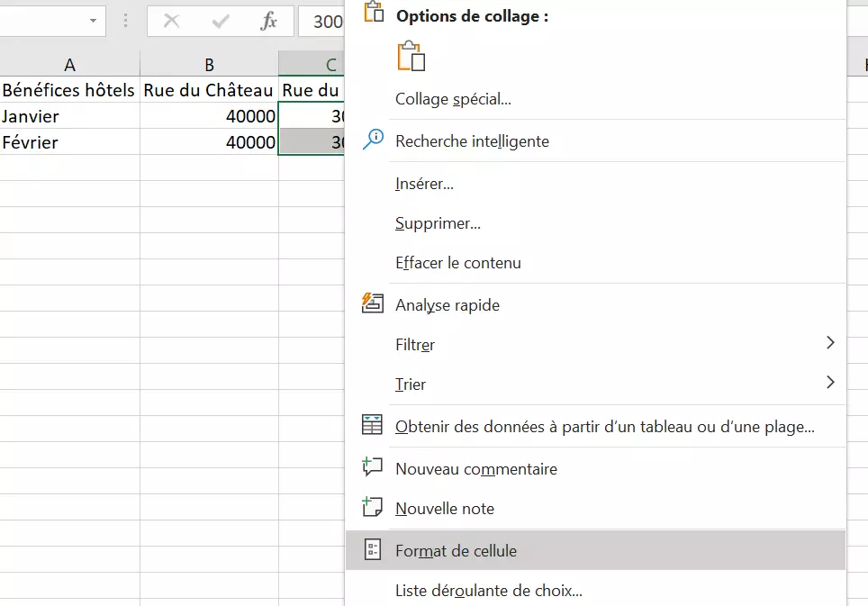
Task: Select the cell 'Rue du Château'
Action: click(x=209, y=90)
